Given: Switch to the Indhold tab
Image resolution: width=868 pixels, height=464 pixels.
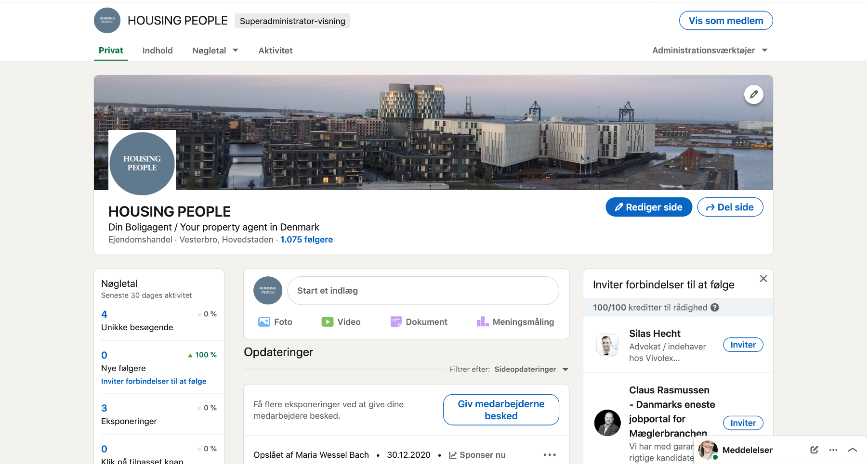Looking at the screenshot, I should tap(158, 51).
